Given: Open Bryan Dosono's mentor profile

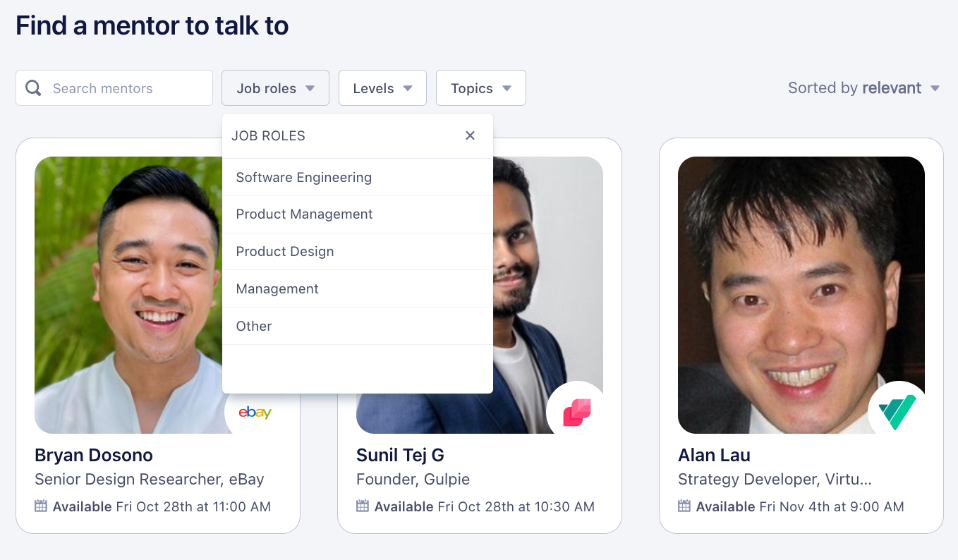Looking at the screenshot, I should (93, 455).
